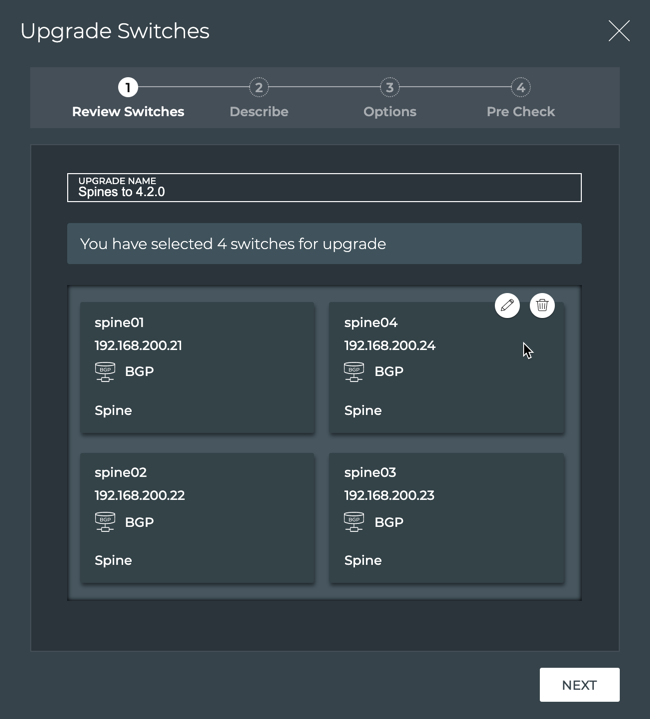Click the BGP icon on spine04 card
This screenshot has width=650, height=719.
pos(354,372)
